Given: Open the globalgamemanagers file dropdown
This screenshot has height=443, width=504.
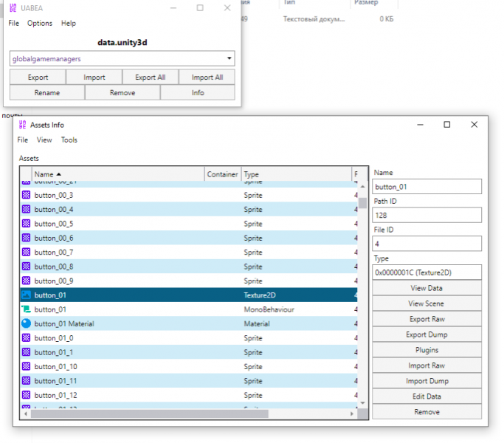Looking at the screenshot, I should click(122, 58).
